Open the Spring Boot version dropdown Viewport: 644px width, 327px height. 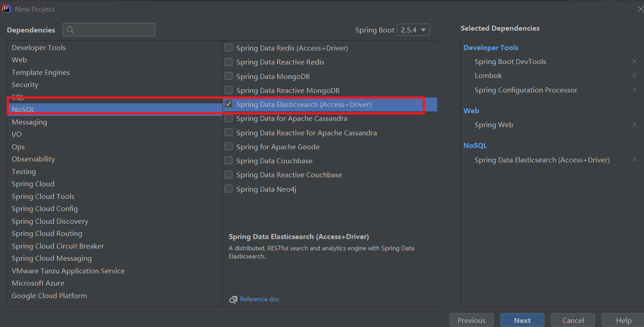pos(413,30)
